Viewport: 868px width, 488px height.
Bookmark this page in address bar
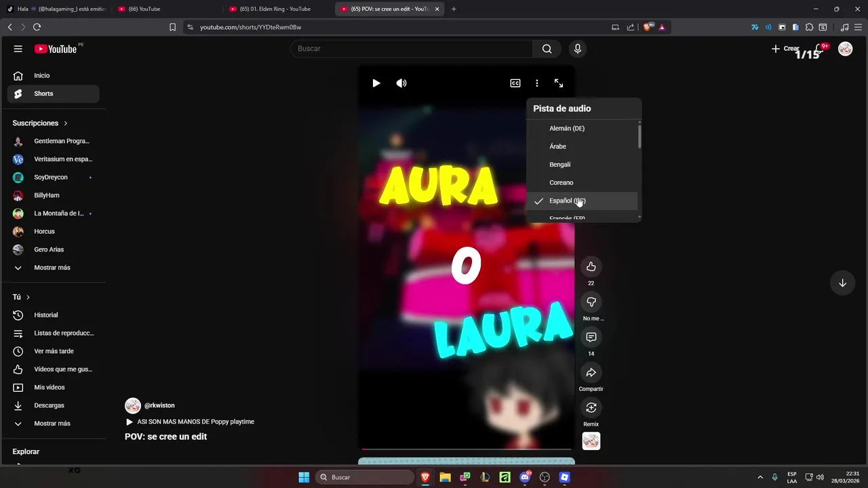coord(172,27)
